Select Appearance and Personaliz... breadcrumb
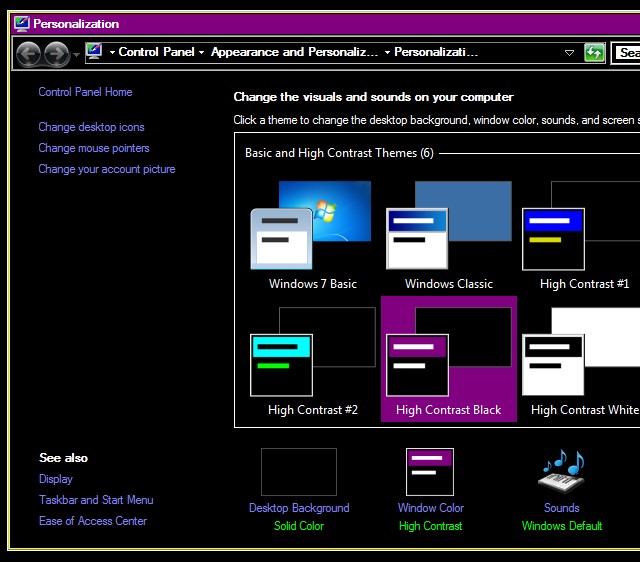 click(x=294, y=52)
